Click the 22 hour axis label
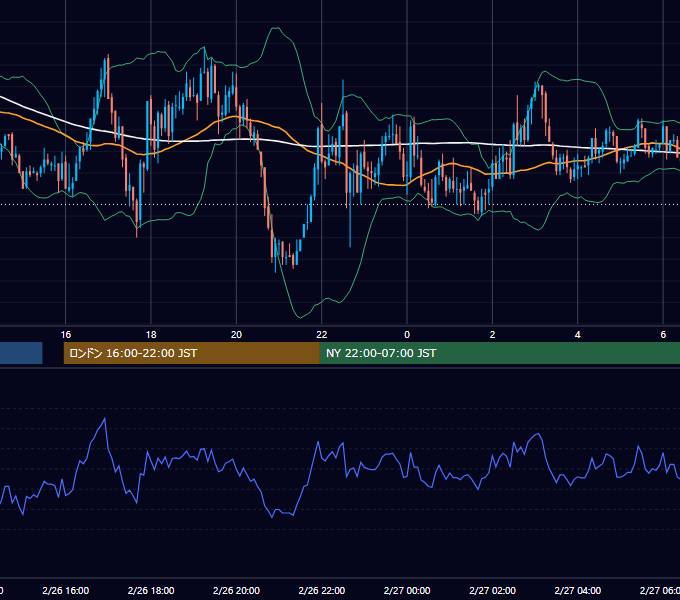The image size is (680, 600). [x=322, y=335]
